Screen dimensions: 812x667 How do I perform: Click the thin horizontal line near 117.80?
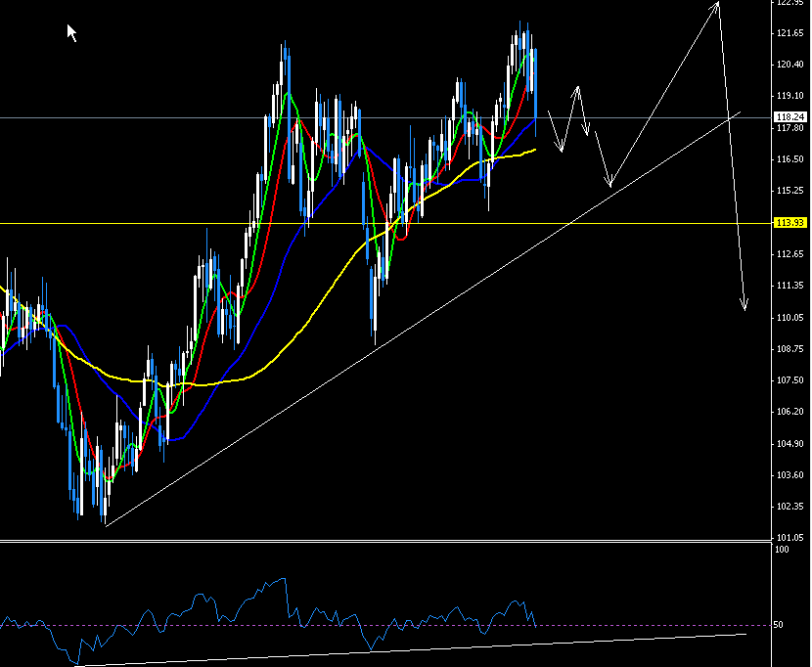pyautogui.click(x=196, y=119)
